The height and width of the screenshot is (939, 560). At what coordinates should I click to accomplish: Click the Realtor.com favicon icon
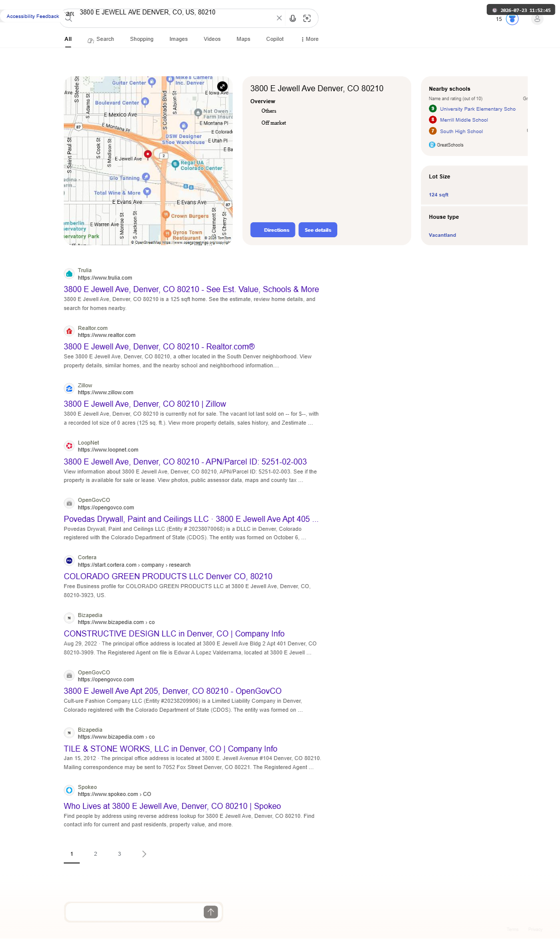pyautogui.click(x=69, y=331)
